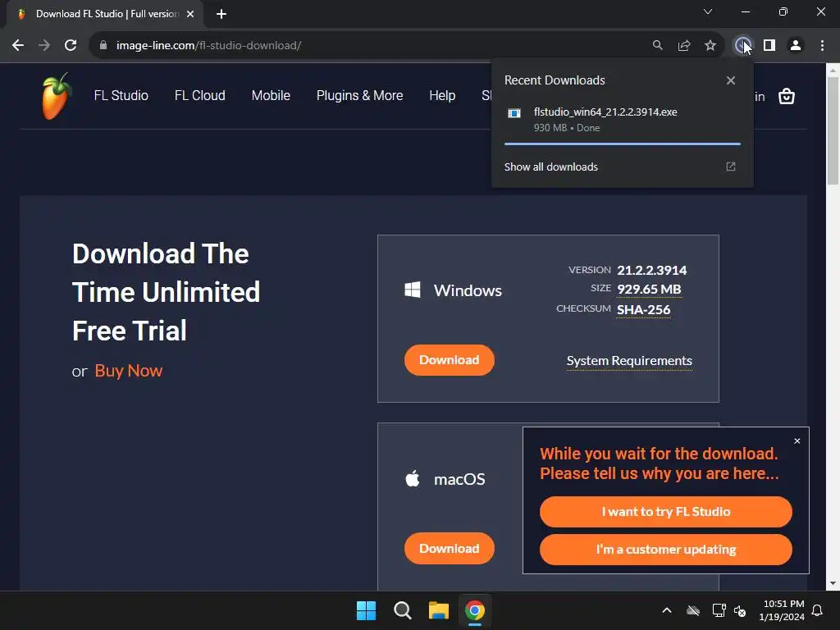This screenshot has width=840, height=630.
Task: Open the notifications bell
Action: pyautogui.click(x=818, y=610)
